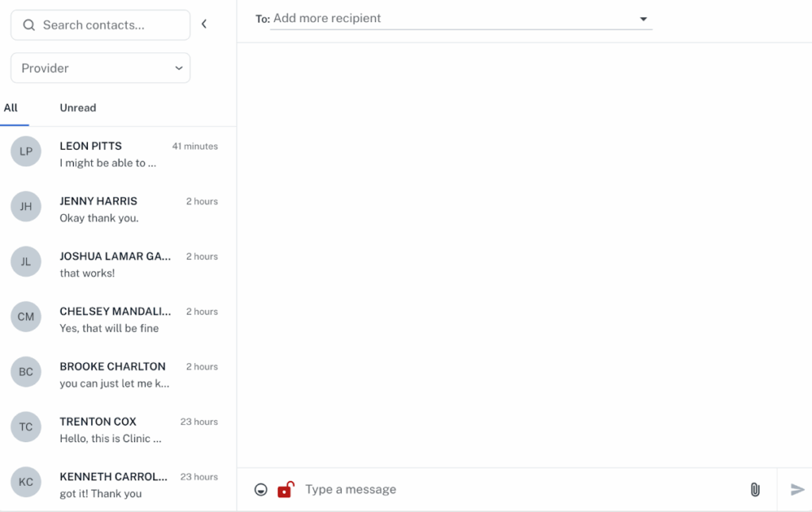This screenshot has height=512, width=812.
Task: Click the Search contacts input field
Action: [x=111, y=25]
